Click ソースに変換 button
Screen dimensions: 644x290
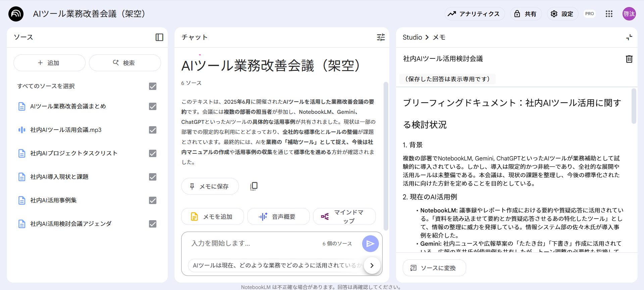click(x=434, y=268)
